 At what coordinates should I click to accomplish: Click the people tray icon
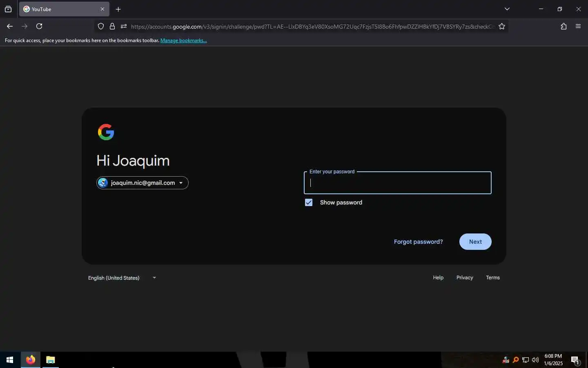point(506,360)
